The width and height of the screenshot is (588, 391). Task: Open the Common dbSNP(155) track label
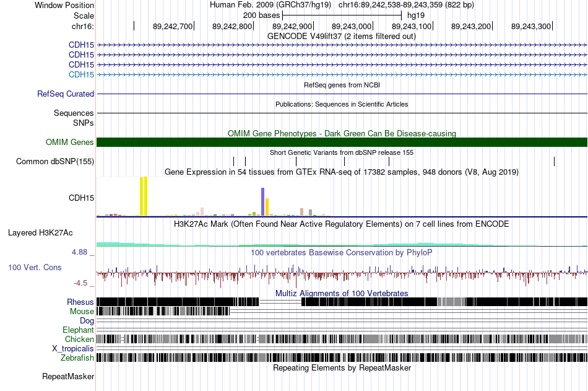[x=54, y=162]
